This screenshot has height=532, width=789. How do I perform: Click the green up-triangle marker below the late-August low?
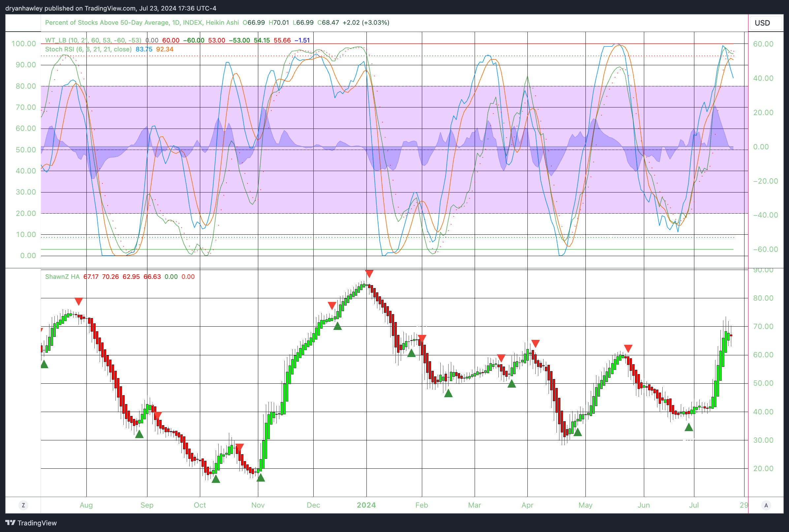[x=139, y=434]
